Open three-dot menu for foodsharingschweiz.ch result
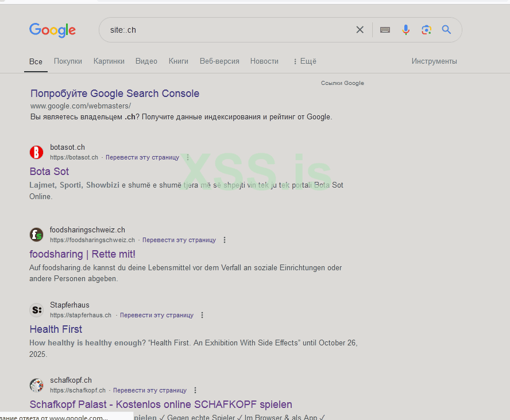 click(x=225, y=240)
